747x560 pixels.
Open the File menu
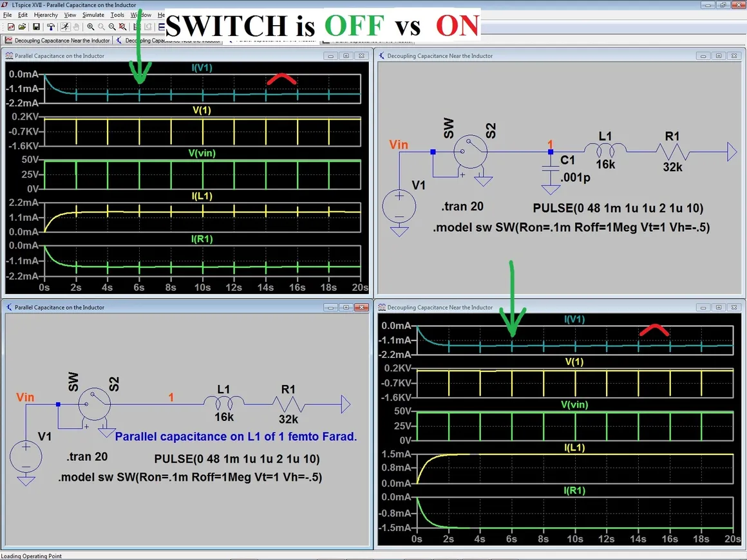[x=8, y=15]
